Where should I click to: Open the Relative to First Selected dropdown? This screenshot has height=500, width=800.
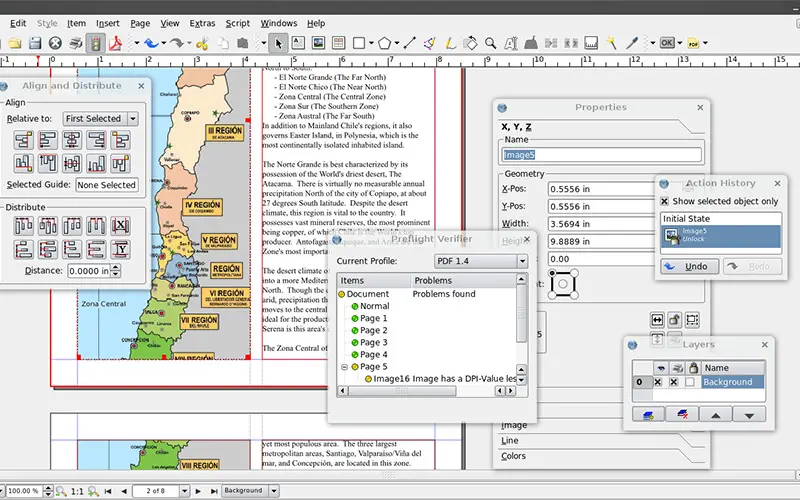[133, 118]
